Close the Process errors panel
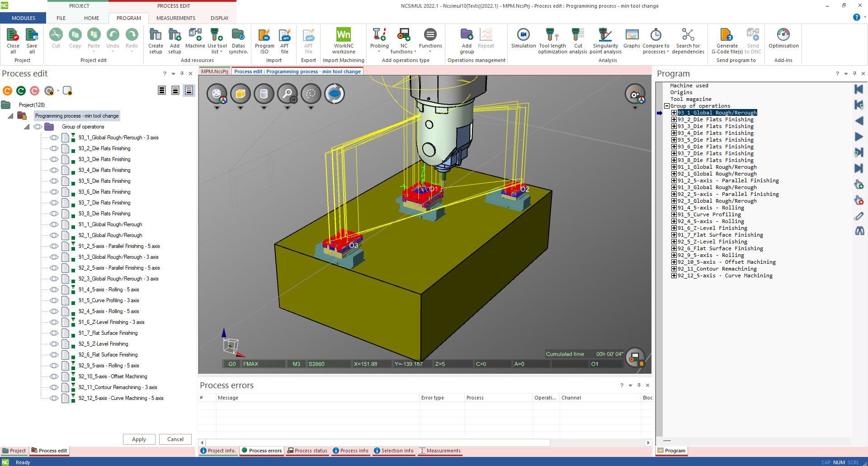868x466 pixels. tap(647, 385)
